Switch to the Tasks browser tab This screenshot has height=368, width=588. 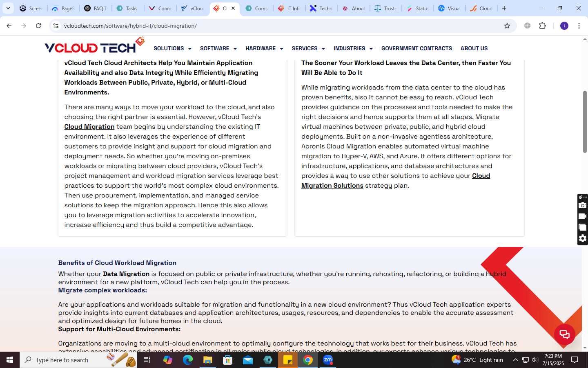pos(127,8)
